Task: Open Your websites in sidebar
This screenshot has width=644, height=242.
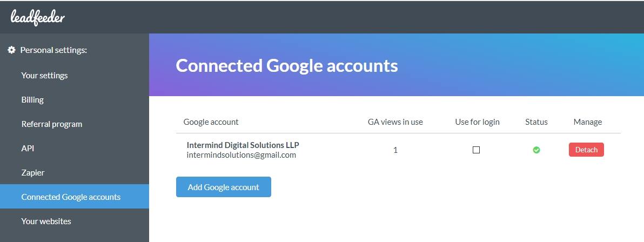Action: pyautogui.click(x=46, y=221)
